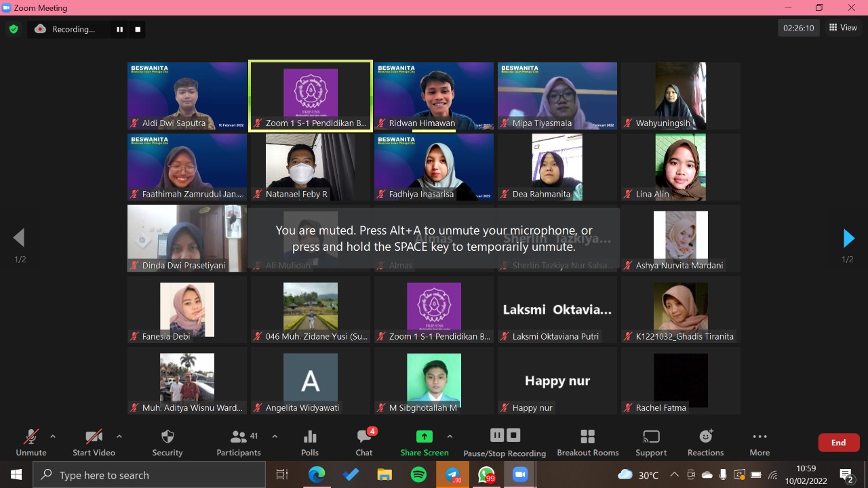Click the Support icon
868x488 pixels.
click(651, 442)
